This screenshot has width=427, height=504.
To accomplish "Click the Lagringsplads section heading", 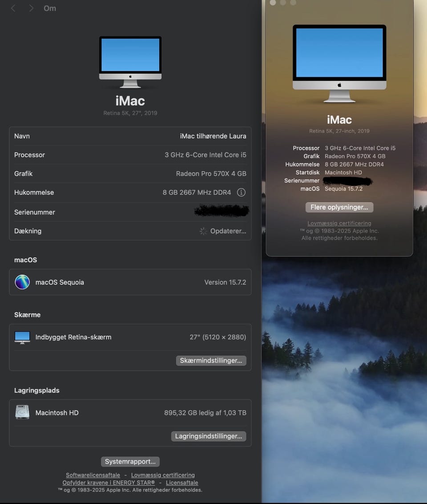I will click(x=37, y=390).
